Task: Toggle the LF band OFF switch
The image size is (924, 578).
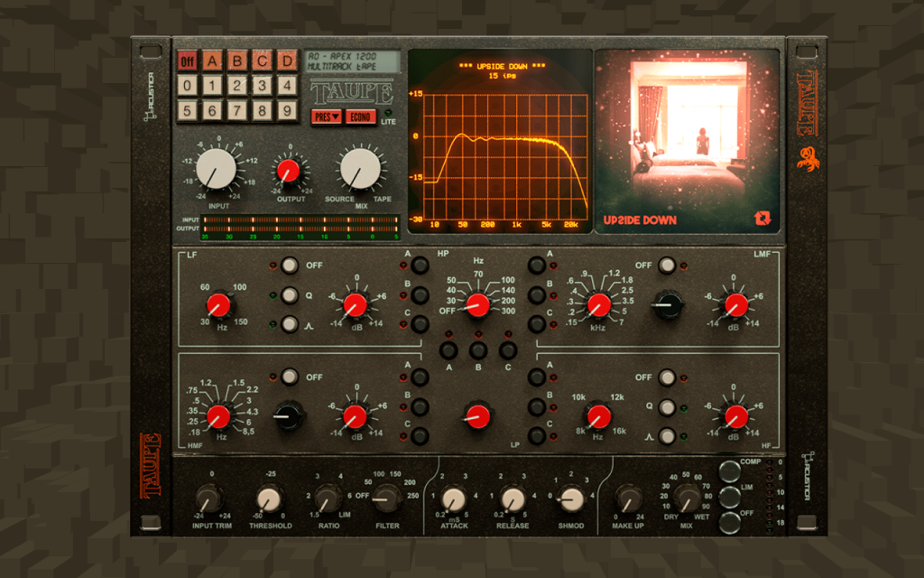Action: click(290, 266)
